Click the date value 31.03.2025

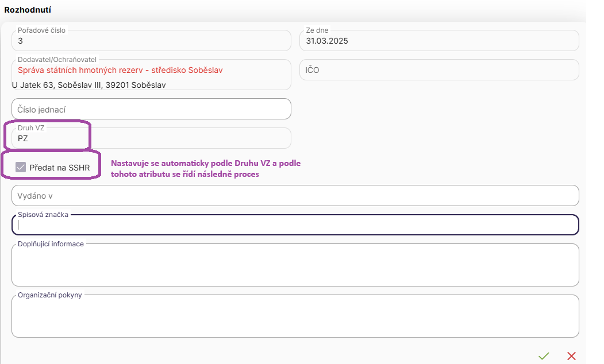point(327,41)
